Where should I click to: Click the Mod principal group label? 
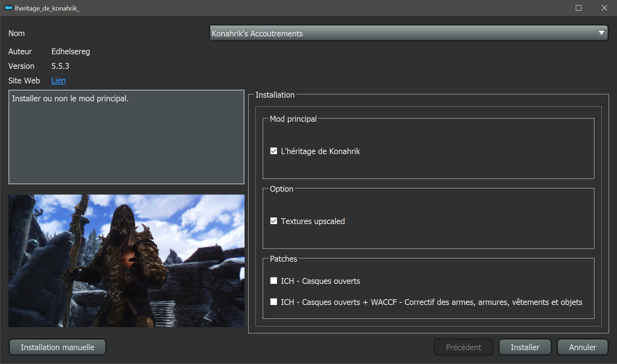point(293,119)
